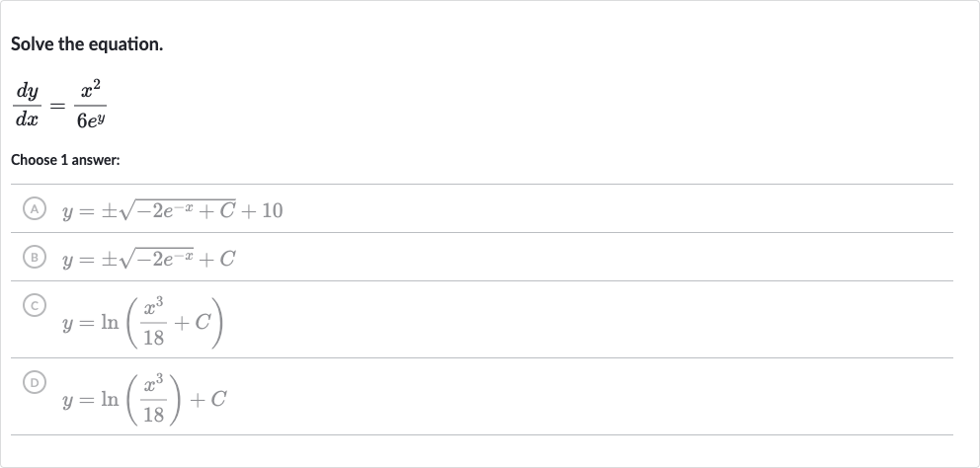The height and width of the screenshot is (468, 980).
Task: Click the x² over 6e^y fraction
Action: (91, 106)
